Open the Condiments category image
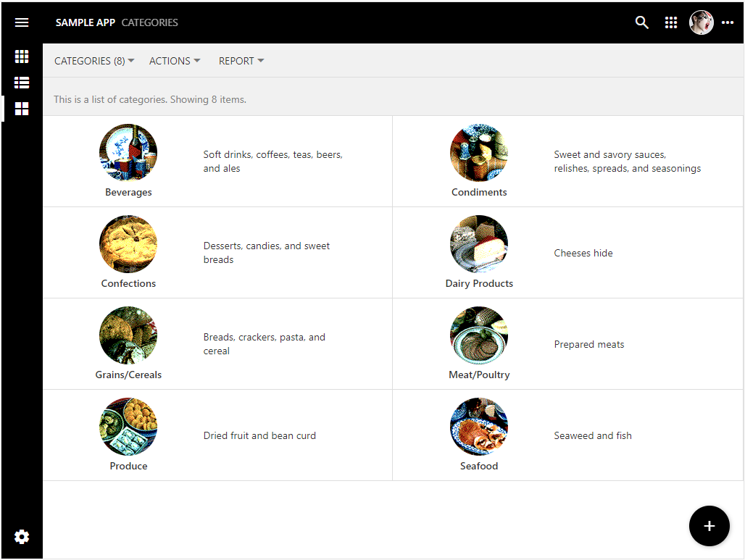Screen dimensions: 745x560 (x=479, y=152)
